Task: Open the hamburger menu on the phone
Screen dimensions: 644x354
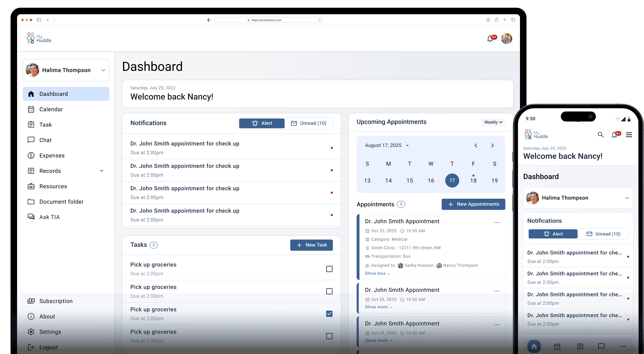Action: [629, 135]
